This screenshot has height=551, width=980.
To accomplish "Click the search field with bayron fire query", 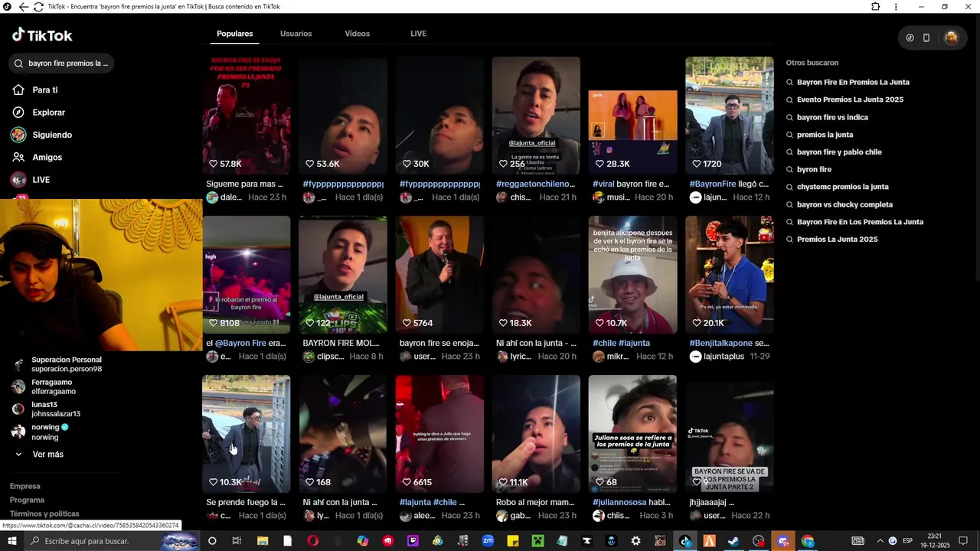I will tap(62, 64).
